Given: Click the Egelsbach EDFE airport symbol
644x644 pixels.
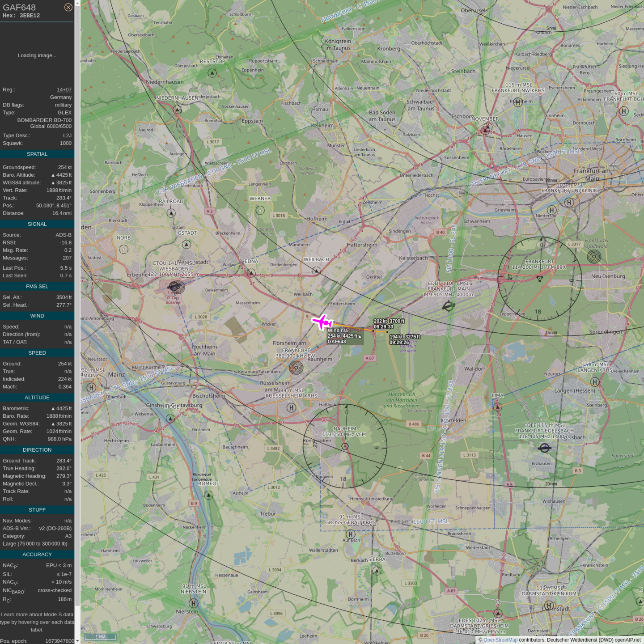Looking at the screenshot, I should coord(544,448).
